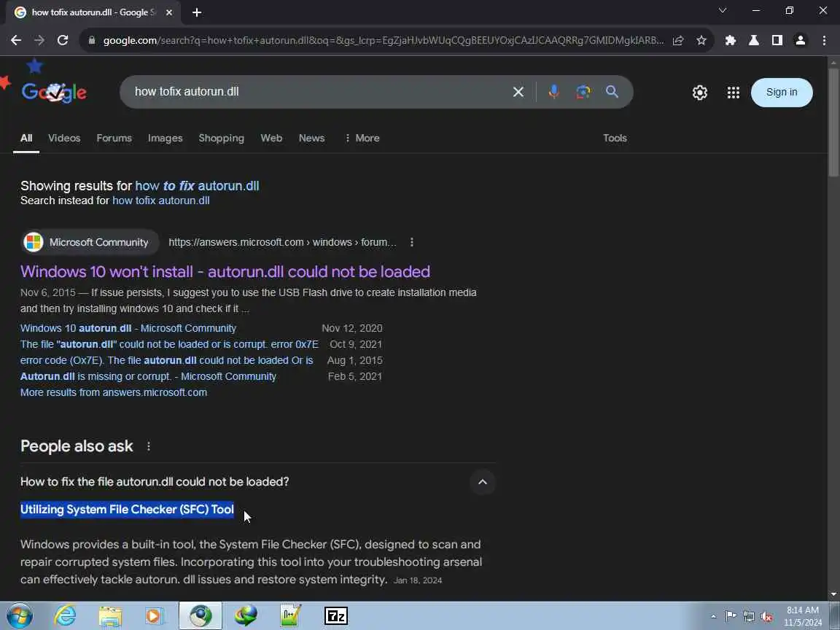
Task: Click highlighted System File Checker text
Action: [x=127, y=510]
